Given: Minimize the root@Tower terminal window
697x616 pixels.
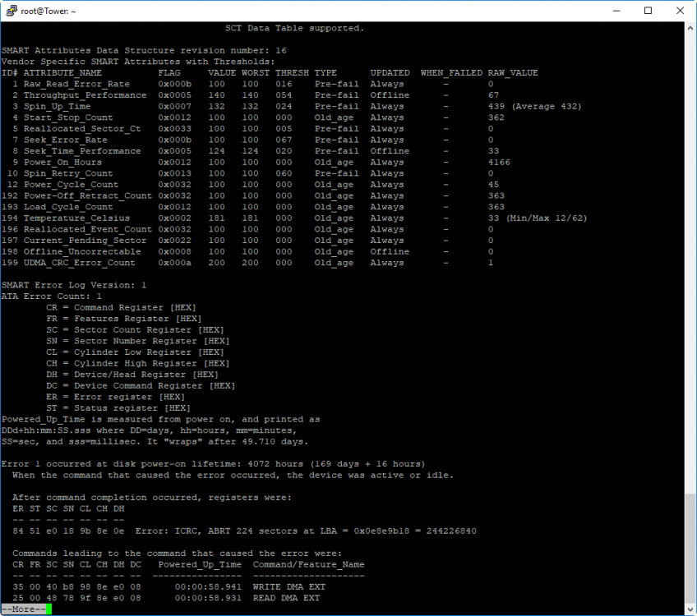Looking at the screenshot, I should click(x=616, y=11).
